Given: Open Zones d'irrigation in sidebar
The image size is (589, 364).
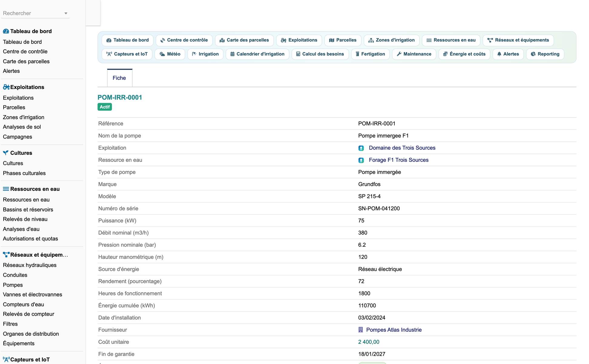Looking at the screenshot, I should [24, 117].
